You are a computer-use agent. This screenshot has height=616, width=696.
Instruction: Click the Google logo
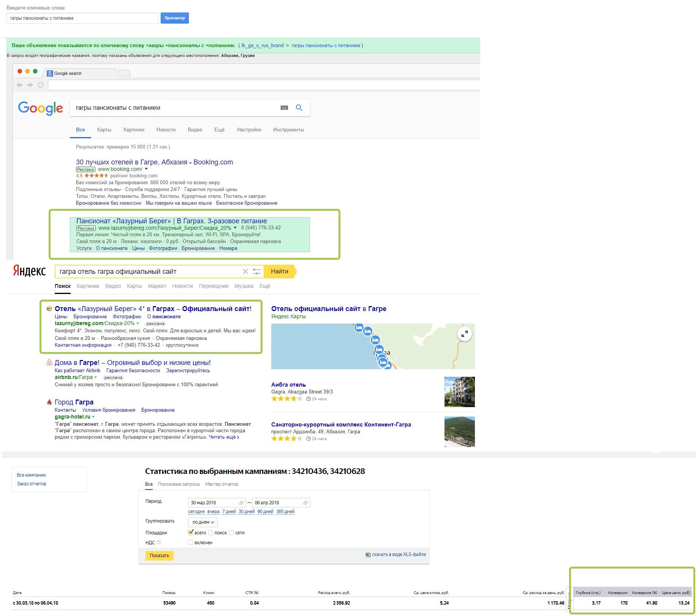[x=41, y=108]
